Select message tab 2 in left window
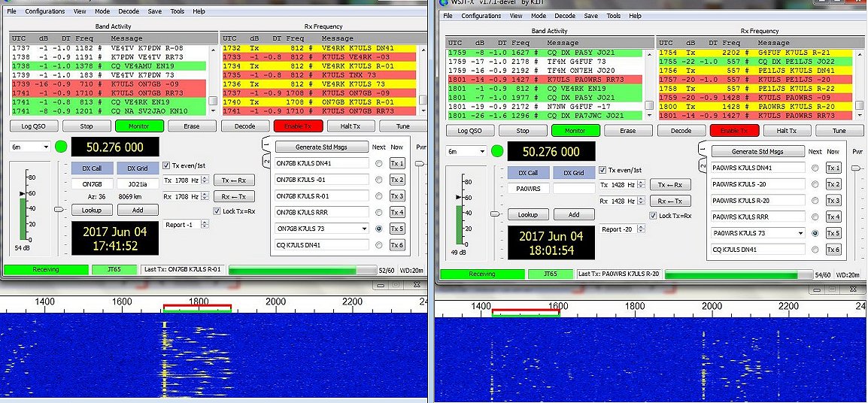This screenshot has width=868, height=403. [266, 162]
